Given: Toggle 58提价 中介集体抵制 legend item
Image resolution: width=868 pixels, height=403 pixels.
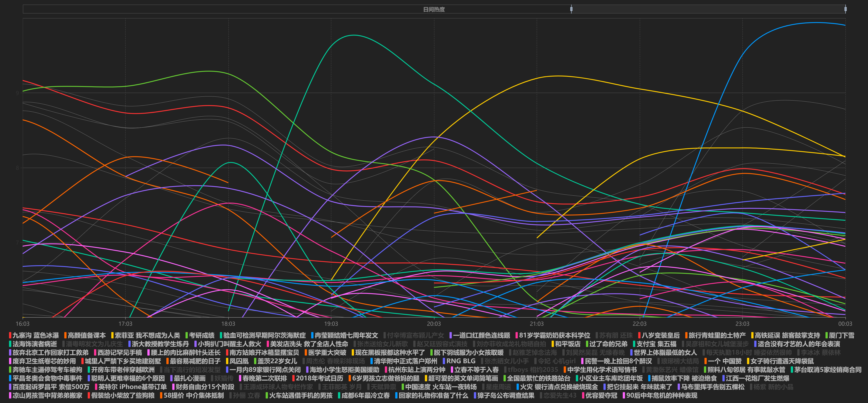Looking at the screenshot, I should click(x=192, y=396).
